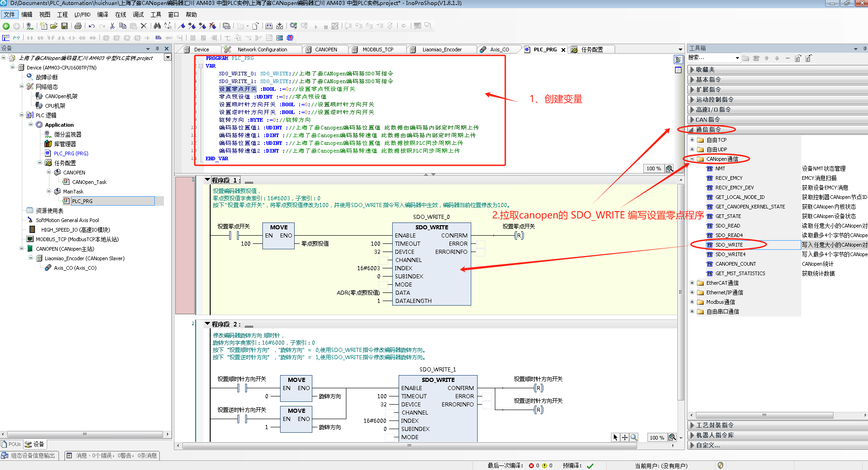Open the 文件 menu
This screenshot has height=470, width=868.
pyautogui.click(x=10, y=15)
